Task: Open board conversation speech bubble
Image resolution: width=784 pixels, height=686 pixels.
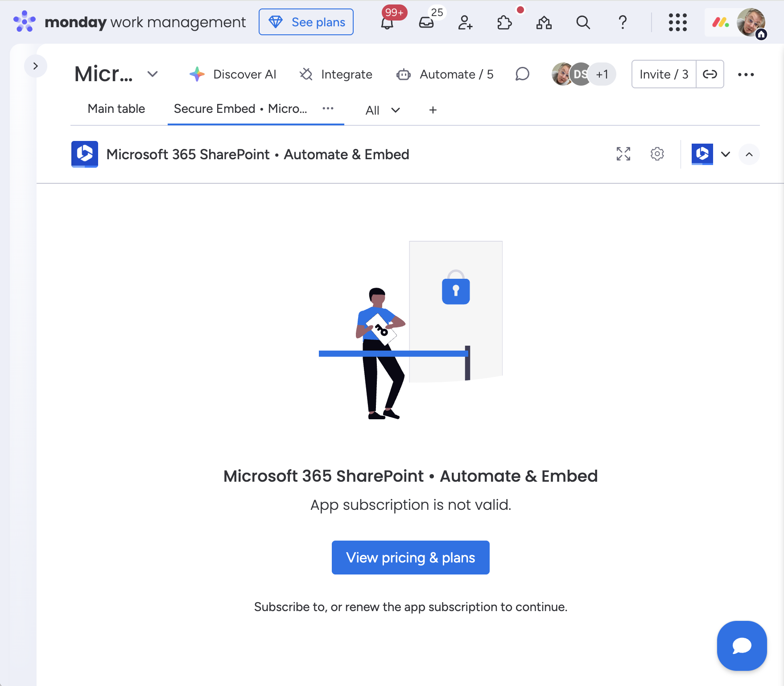Action: 522,74
